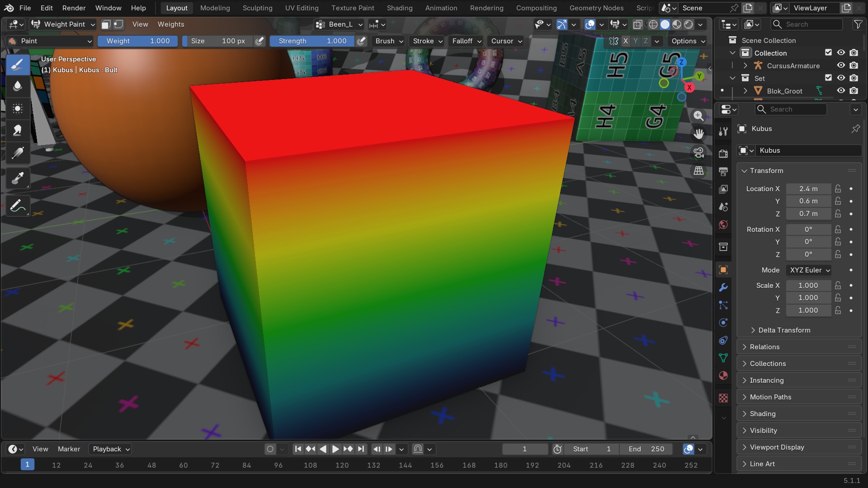The width and height of the screenshot is (868, 488).
Task: Open the Brush settings dropdown
Action: pos(389,41)
